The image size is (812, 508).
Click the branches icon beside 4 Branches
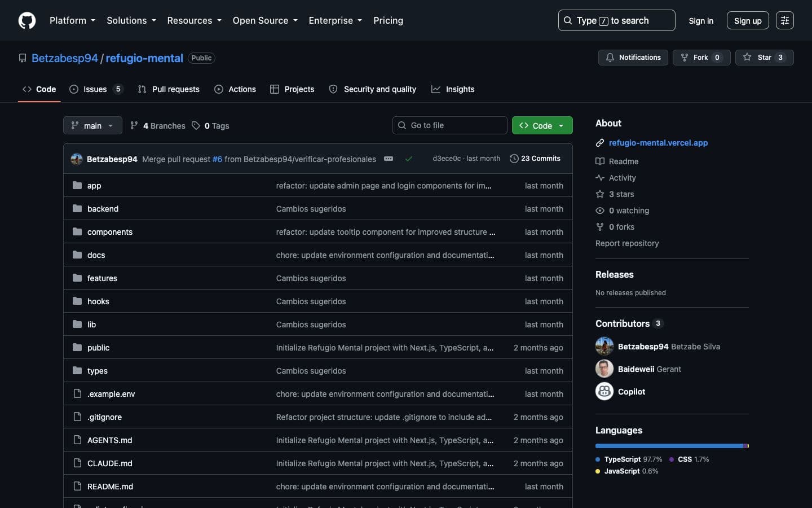134,125
